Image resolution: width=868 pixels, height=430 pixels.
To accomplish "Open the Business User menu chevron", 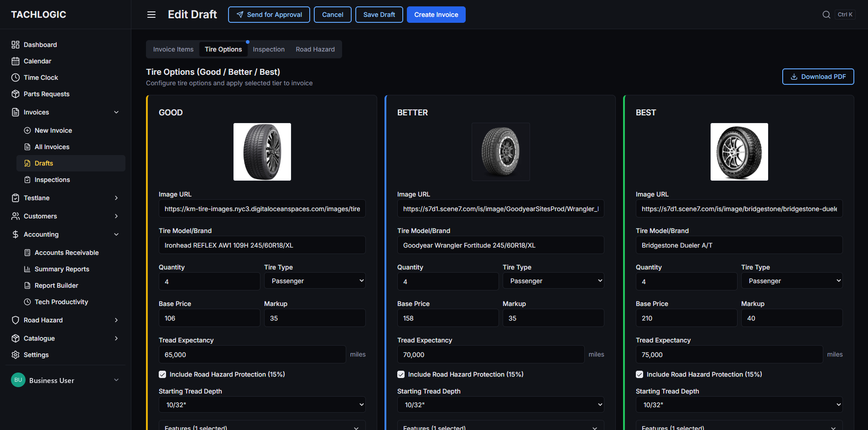I will tap(116, 380).
